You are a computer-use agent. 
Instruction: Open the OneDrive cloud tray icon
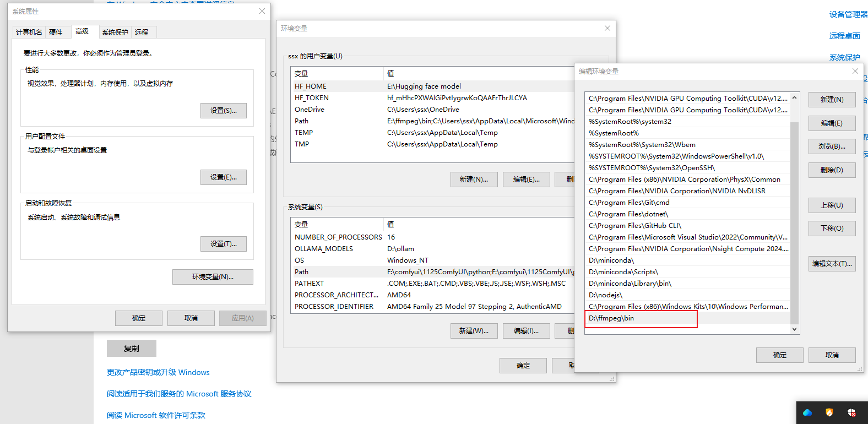coord(807,412)
